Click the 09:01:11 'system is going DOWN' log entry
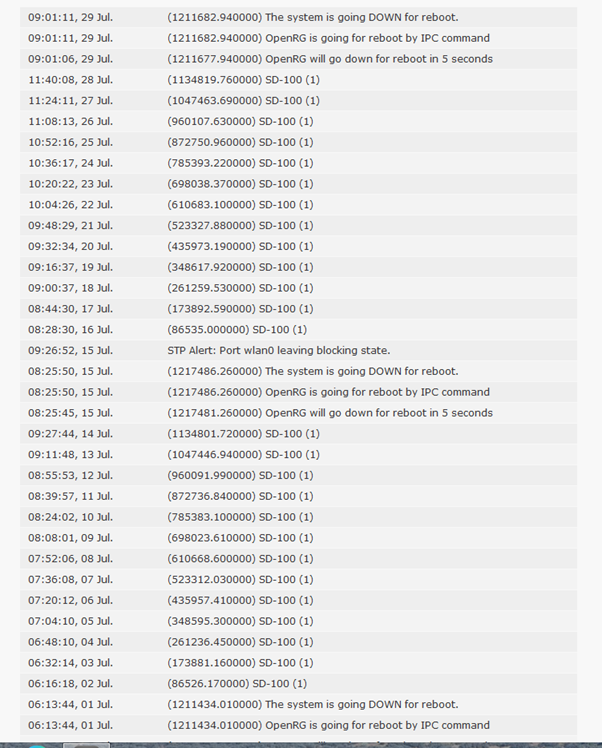The image size is (602, 748). point(313,17)
